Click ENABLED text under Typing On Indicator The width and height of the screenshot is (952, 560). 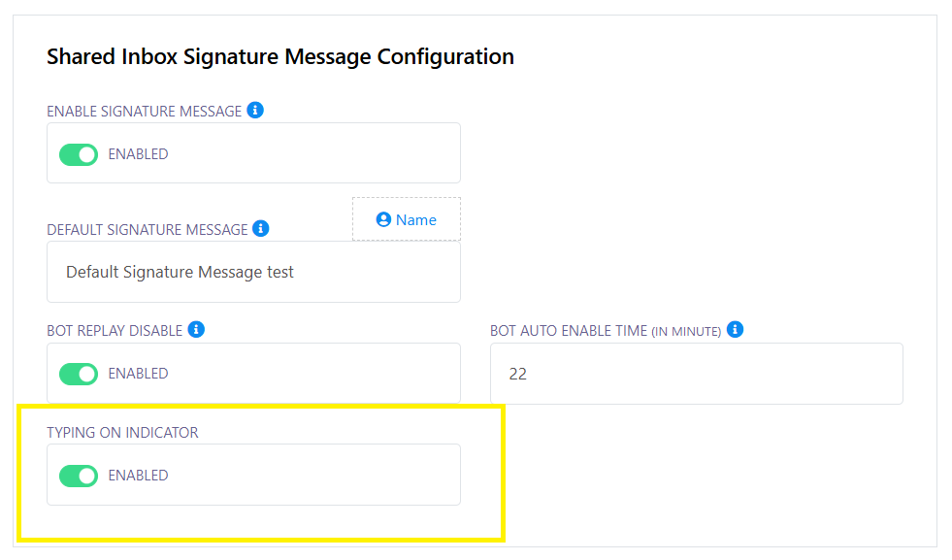(x=138, y=476)
